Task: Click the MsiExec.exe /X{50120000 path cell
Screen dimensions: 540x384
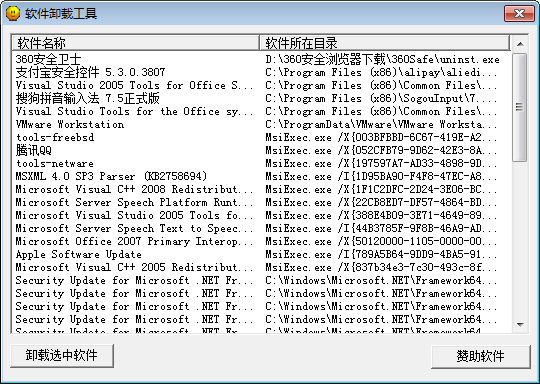Action: click(381, 241)
